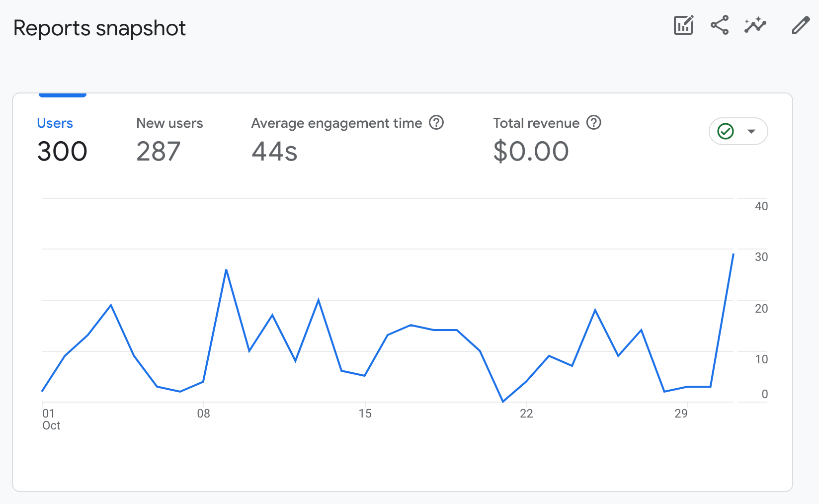Click the pencil edit icon
Viewport: 819px width, 504px height.
click(x=800, y=25)
